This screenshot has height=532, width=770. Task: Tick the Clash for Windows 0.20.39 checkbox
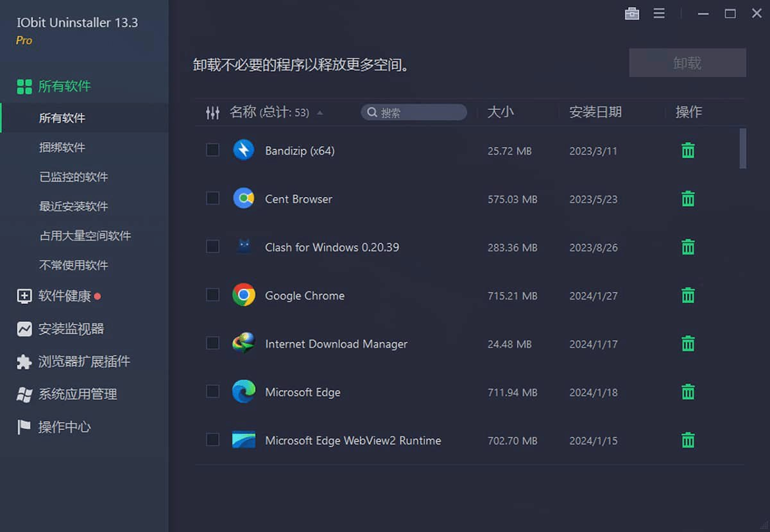(x=212, y=246)
